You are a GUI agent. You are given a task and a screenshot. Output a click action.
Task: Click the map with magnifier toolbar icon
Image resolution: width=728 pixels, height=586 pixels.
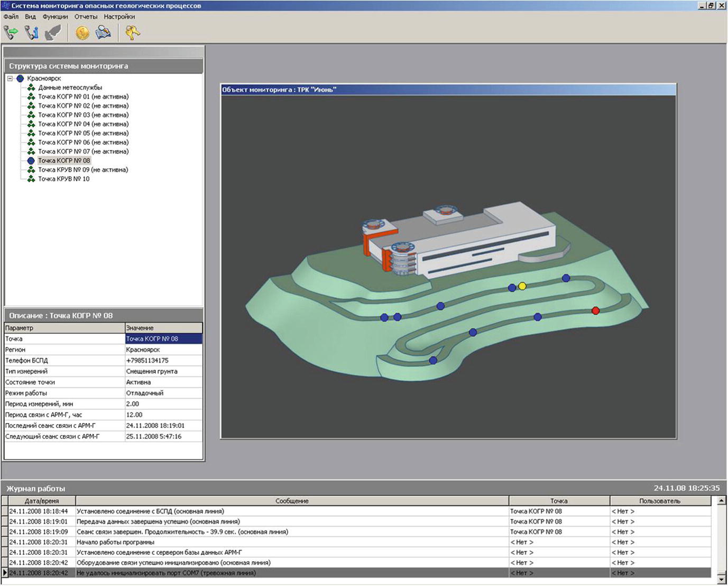(x=103, y=33)
